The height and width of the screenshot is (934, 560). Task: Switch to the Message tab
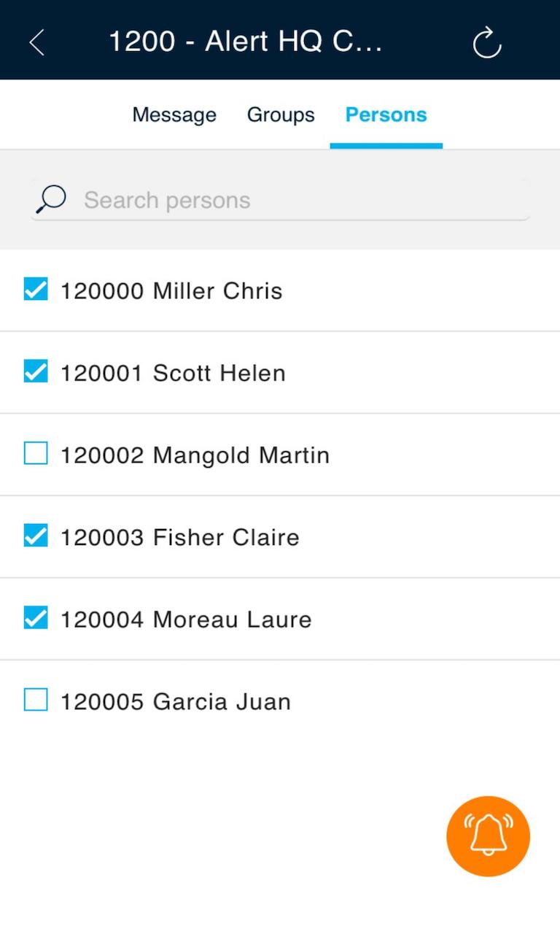click(x=174, y=115)
